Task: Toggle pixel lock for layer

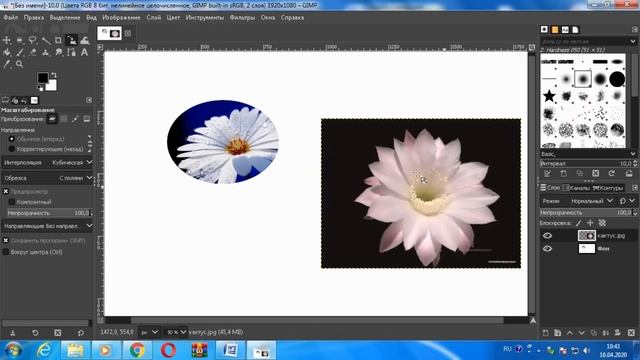Action: (x=578, y=223)
